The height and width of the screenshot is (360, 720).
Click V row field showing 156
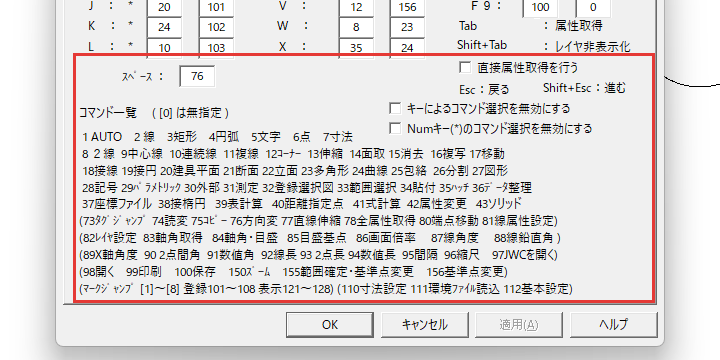(x=407, y=7)
